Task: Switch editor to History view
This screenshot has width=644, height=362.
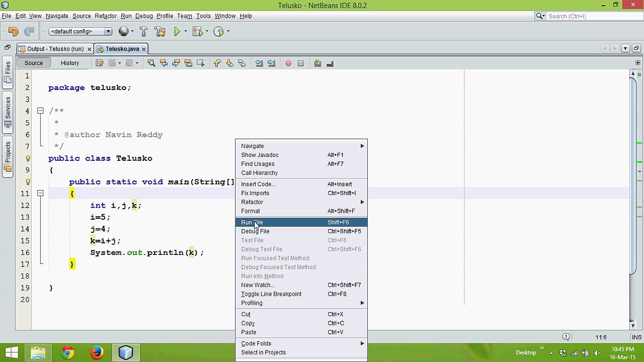Action: [70, 63]
